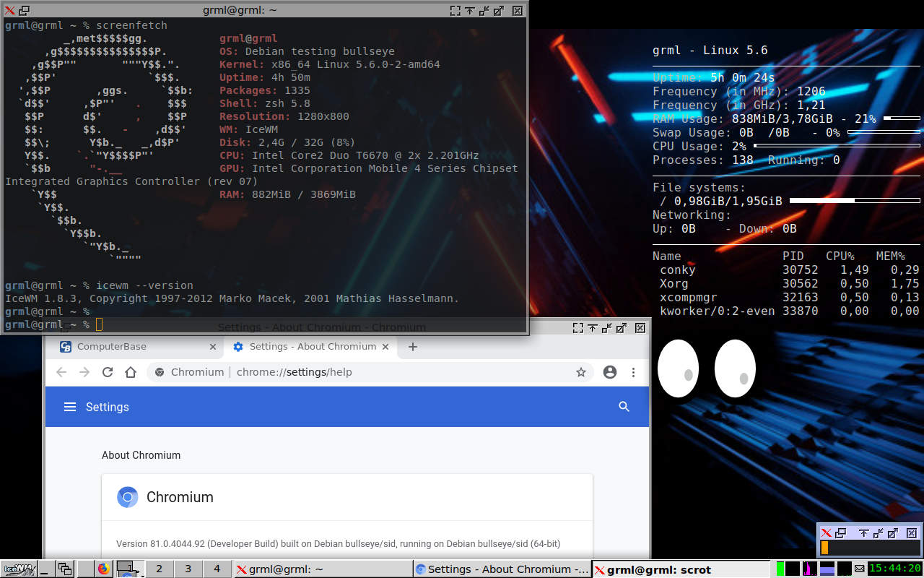Click the xcompmgr row in process list

tap(786, 297)
